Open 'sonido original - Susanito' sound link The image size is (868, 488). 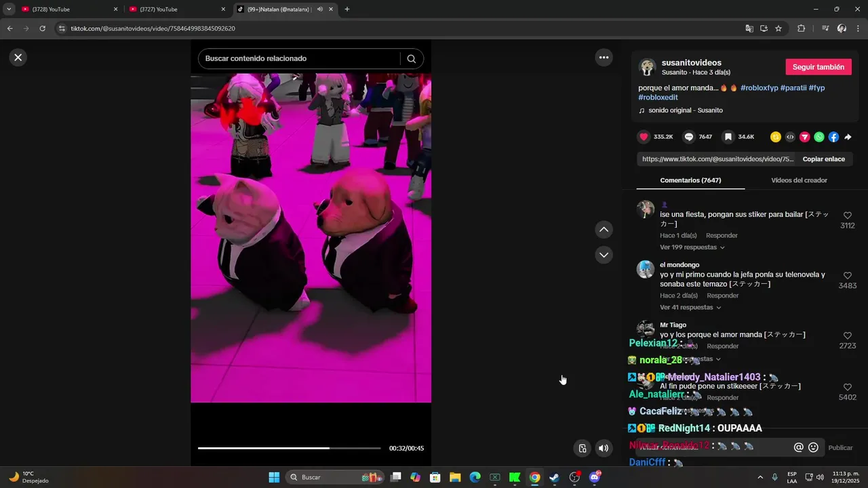[x=685, y=110]
